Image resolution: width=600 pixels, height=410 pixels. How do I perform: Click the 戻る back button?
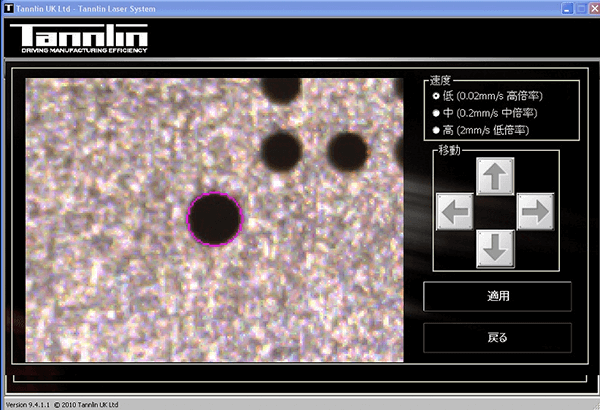coord(497,337)
